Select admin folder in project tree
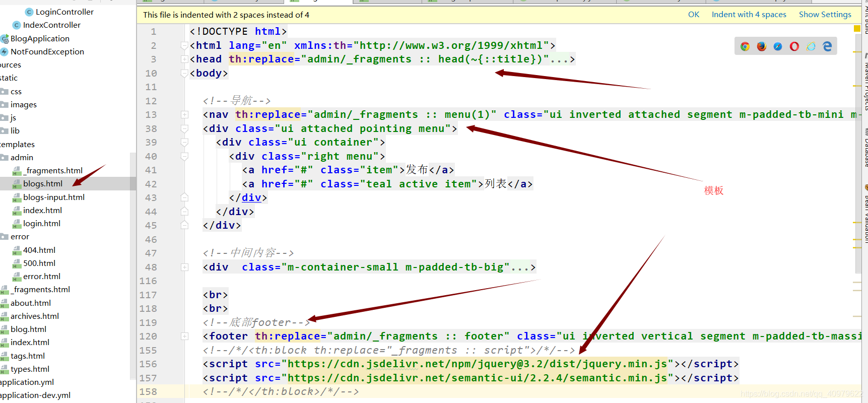This screenshot has height=403, width=868. pos(22,158)
